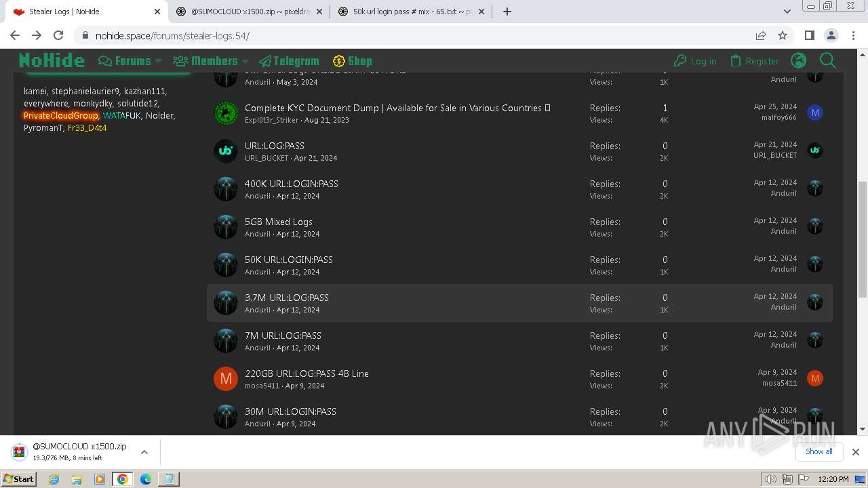Click Anduril avatar on 3.7M thread
The image size is (868, 488).
coord(226,303)
